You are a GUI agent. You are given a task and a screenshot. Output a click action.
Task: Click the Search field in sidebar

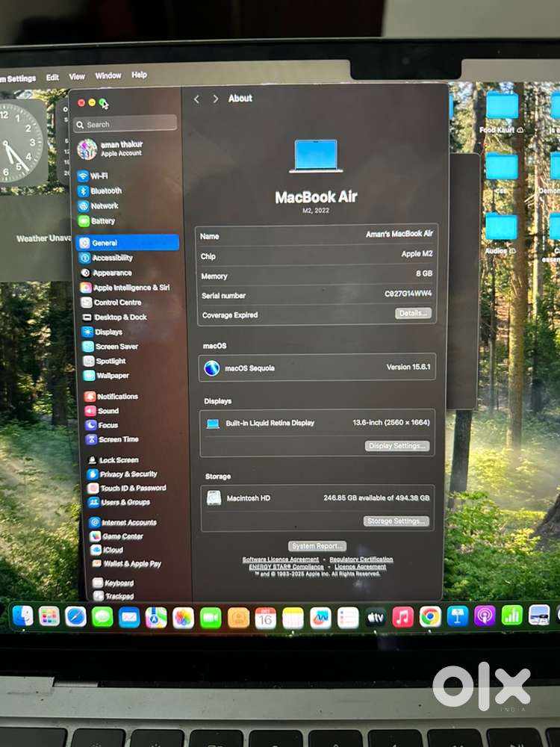(125, 124)
